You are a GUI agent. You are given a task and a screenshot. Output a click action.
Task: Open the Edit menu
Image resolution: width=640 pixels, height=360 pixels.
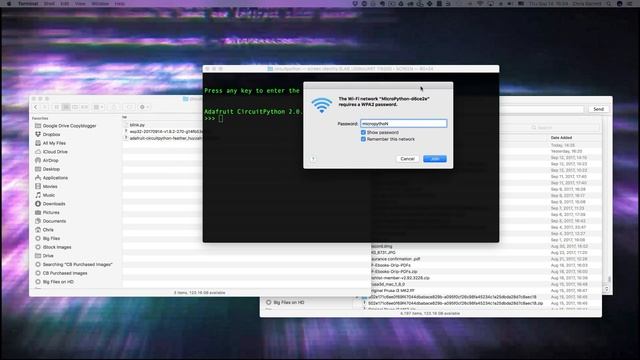(65, 3)
